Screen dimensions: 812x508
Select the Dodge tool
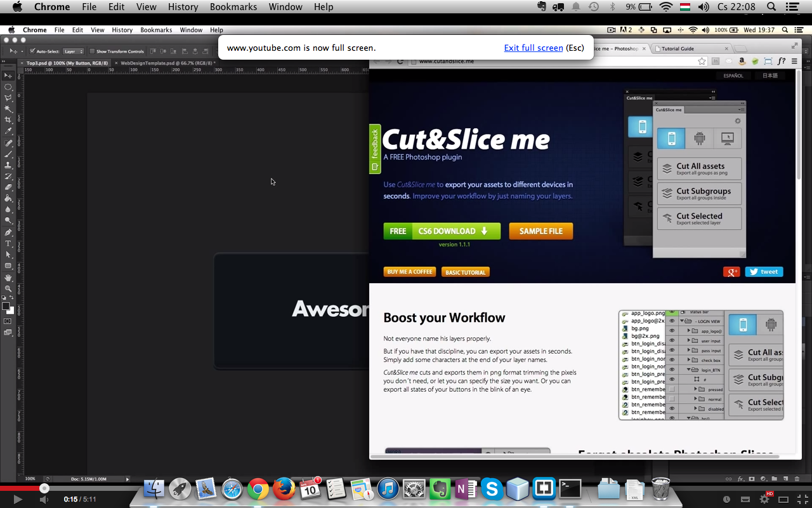tap(8, 220)
